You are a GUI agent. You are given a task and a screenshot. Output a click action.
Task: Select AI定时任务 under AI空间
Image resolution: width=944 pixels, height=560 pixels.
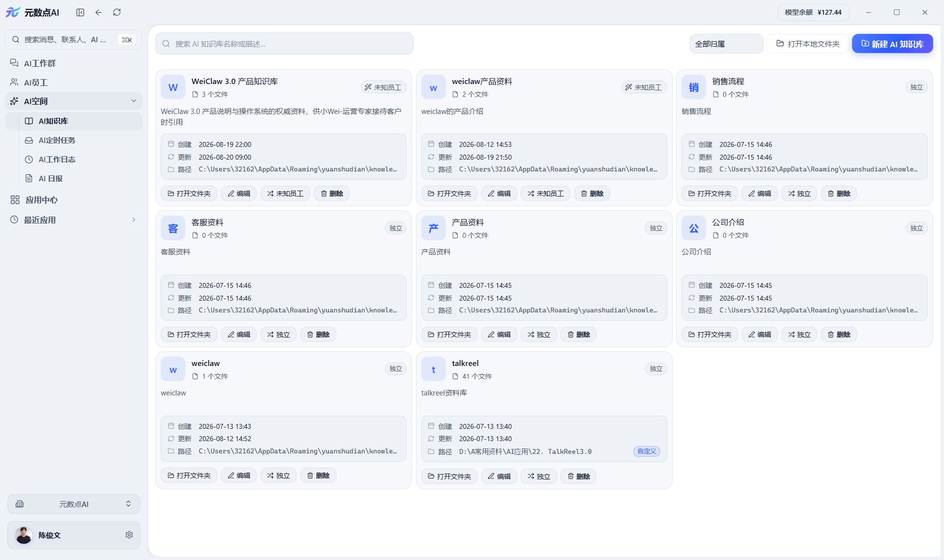[x=74, y=140]
